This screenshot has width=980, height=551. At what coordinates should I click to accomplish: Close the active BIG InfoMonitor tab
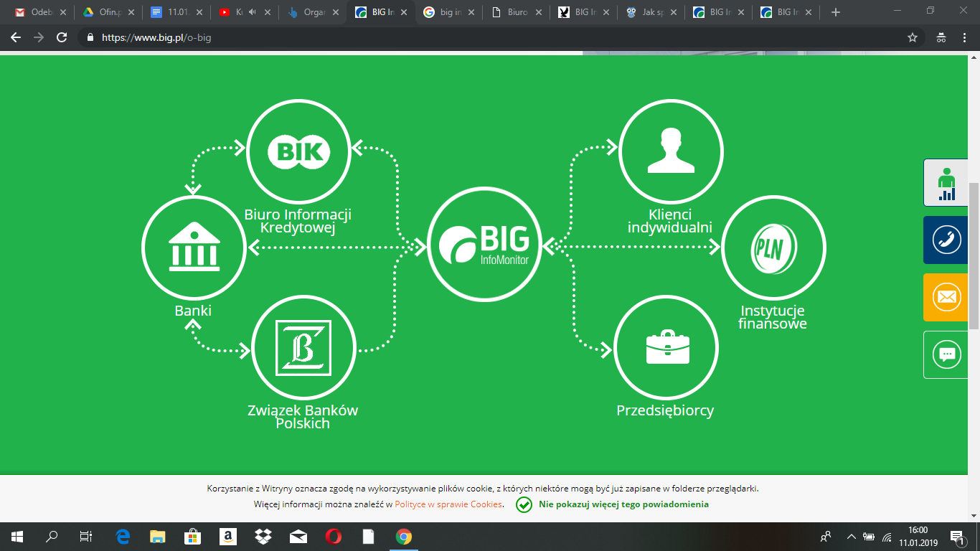click(x=403, y=12)
